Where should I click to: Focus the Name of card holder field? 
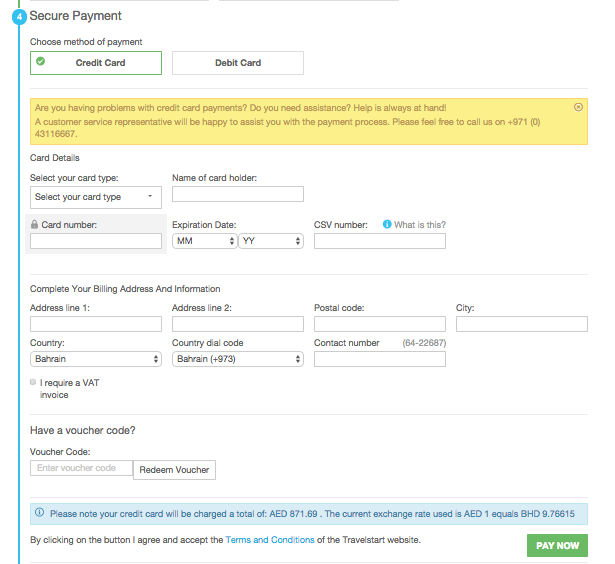tap(238, 194)
